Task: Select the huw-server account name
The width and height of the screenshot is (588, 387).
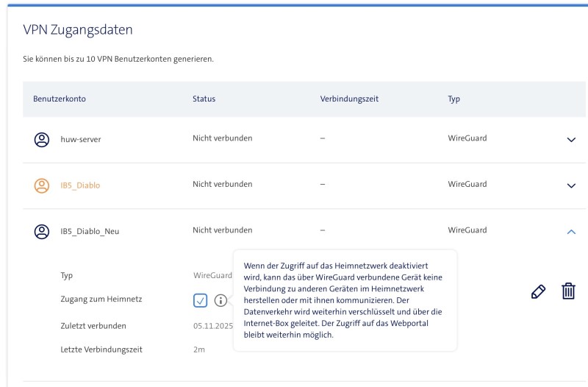Action: [80, 139]
